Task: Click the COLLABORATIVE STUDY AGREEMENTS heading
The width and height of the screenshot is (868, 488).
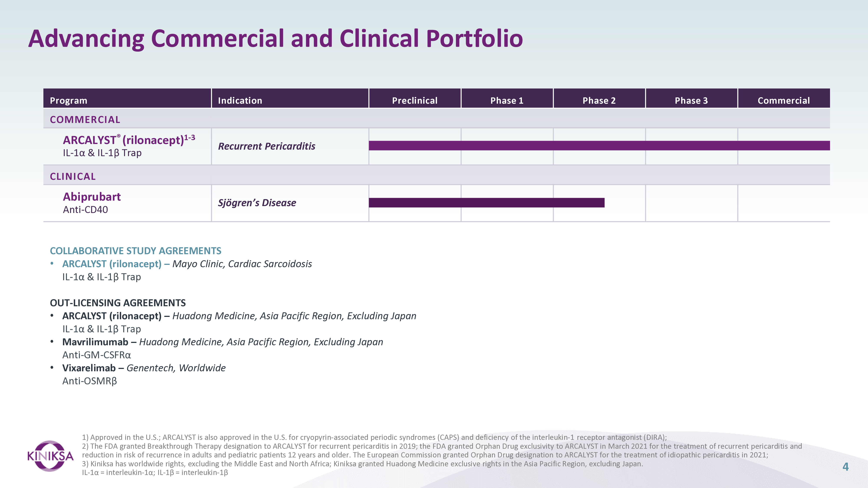Action: [x=135, y=251]
